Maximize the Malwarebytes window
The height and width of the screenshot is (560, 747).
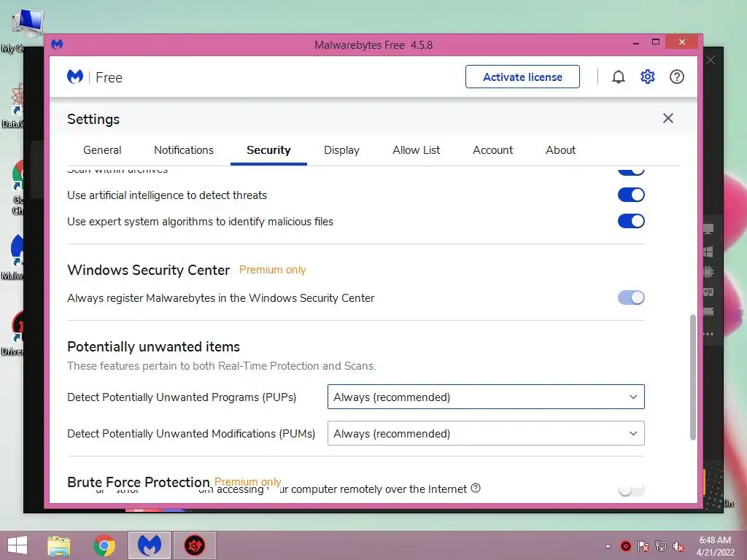click(656, 42)
